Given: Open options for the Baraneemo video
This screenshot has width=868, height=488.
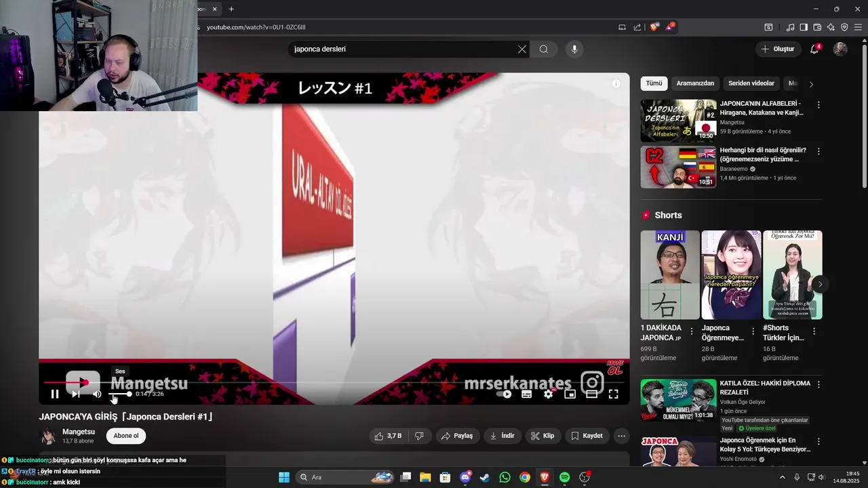Looking at the screenshot, I should point(818,151).
